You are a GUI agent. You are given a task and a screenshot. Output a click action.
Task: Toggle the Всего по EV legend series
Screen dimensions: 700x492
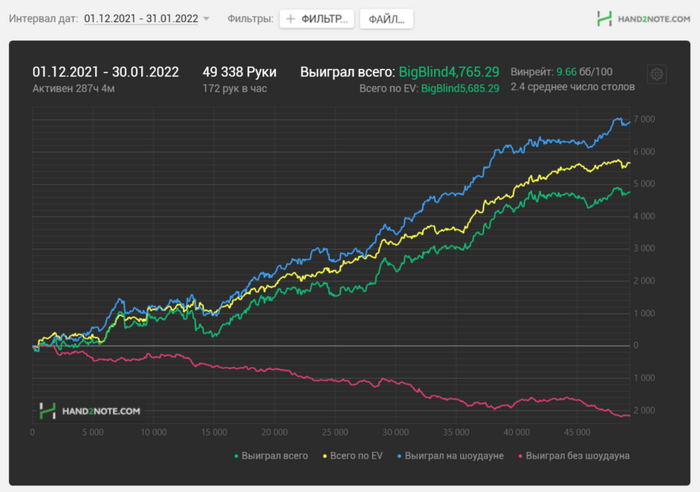(x=352, y=456)
